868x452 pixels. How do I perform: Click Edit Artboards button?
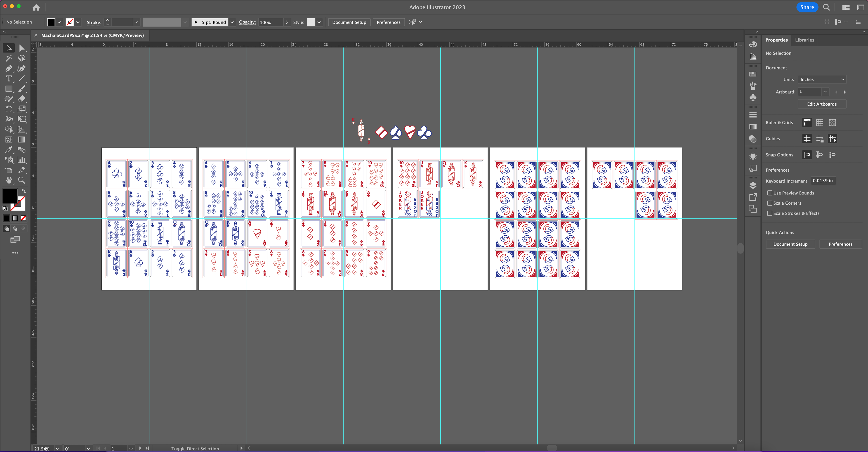(x=821, y=104)
